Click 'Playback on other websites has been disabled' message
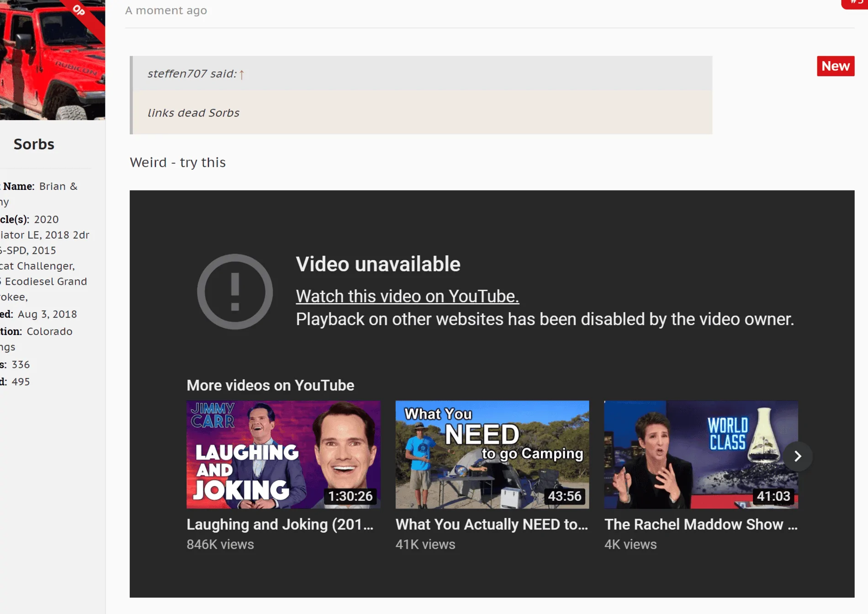The width and height of the screenshot is (868, 614). point(545,319)
